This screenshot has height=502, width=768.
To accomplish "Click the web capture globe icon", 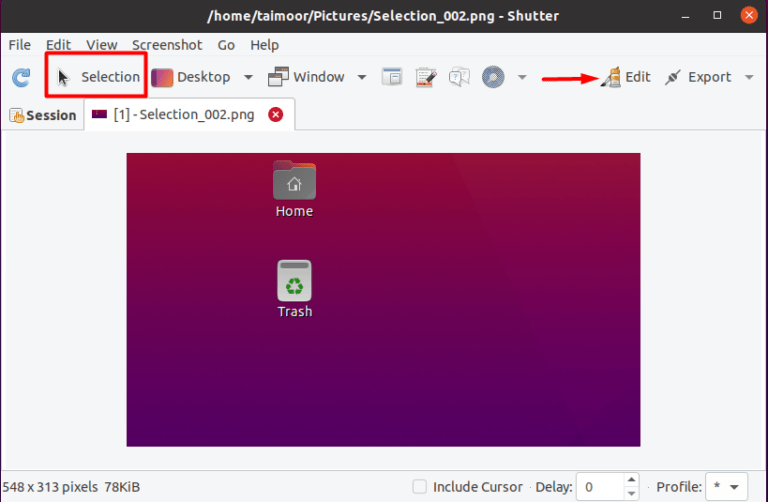I will (x=492, y=77).
